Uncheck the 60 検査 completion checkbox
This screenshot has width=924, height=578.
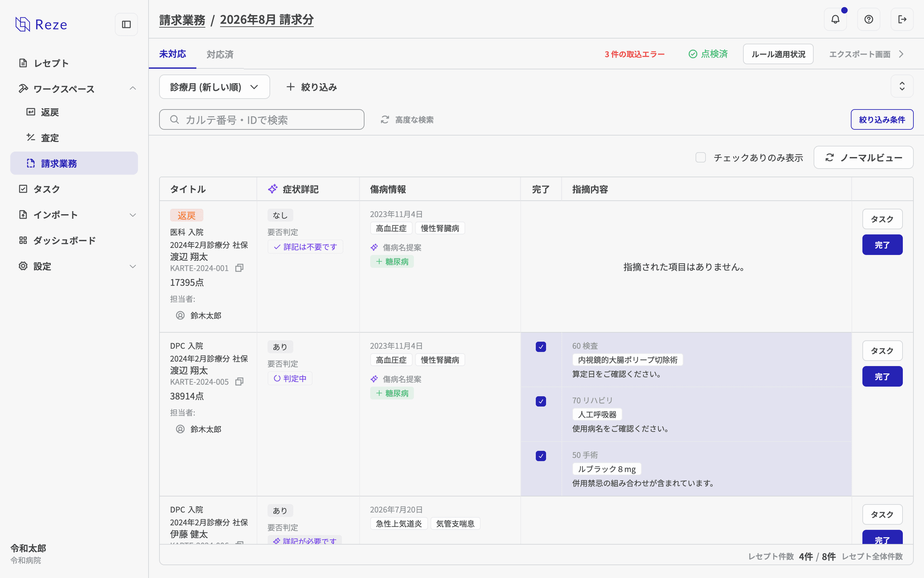(541, 347)
